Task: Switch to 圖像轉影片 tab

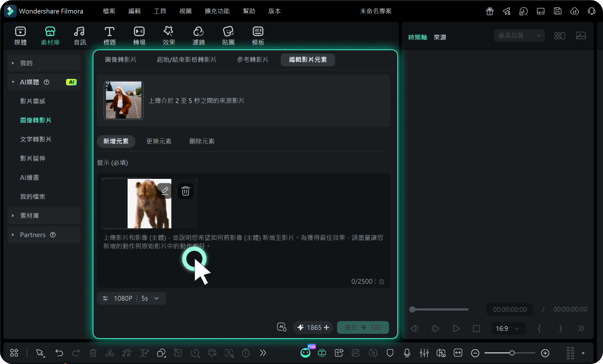Action: (x=121, y=60)
